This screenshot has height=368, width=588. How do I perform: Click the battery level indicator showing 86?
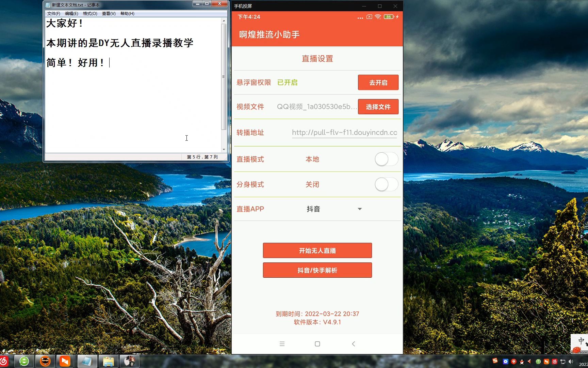coord(388,17)
